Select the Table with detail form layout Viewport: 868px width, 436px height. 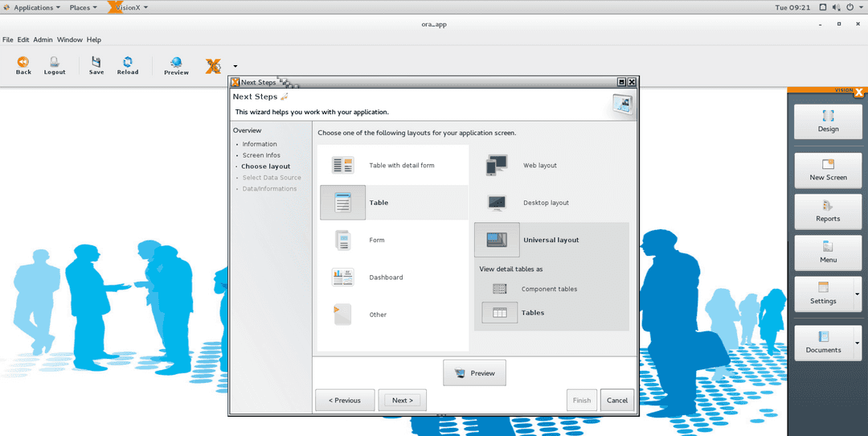pos(343,166)
